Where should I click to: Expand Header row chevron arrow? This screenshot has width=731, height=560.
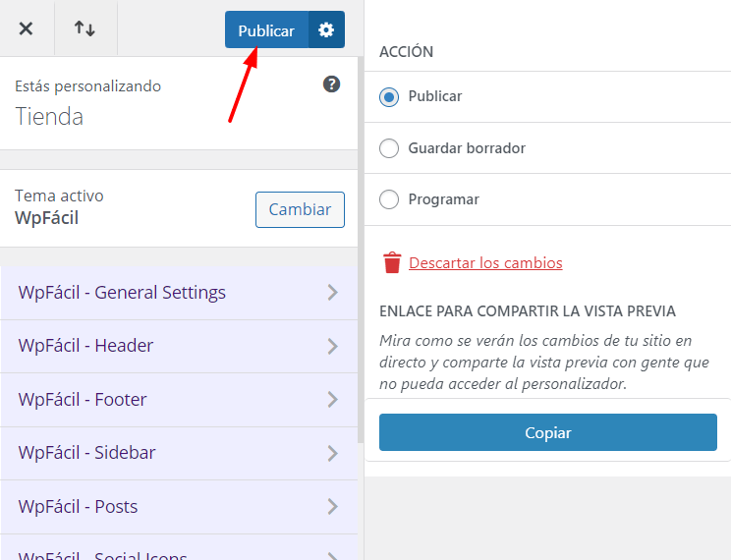332,346
